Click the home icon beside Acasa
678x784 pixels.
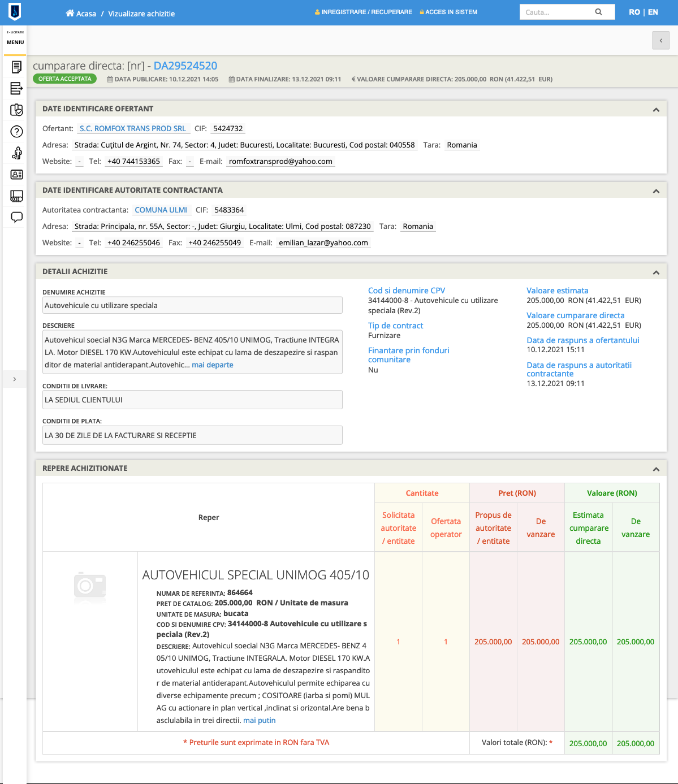tap(70, 13)
